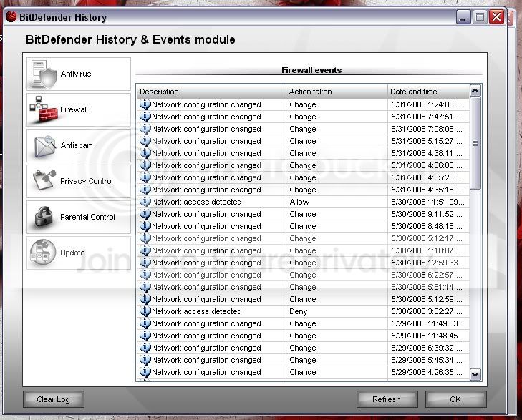Click info icon for 5/31/2008 4:38:11 event

pyautogui.click(x=145, y=153)
